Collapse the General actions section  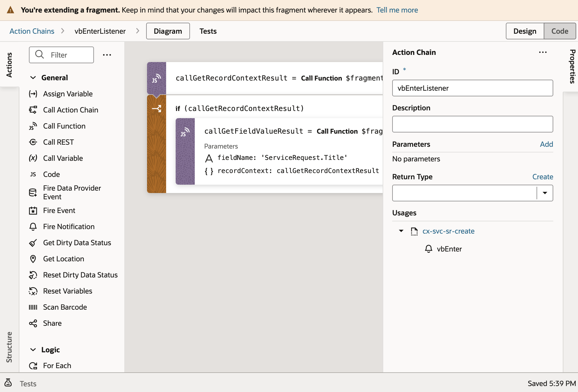33,78
